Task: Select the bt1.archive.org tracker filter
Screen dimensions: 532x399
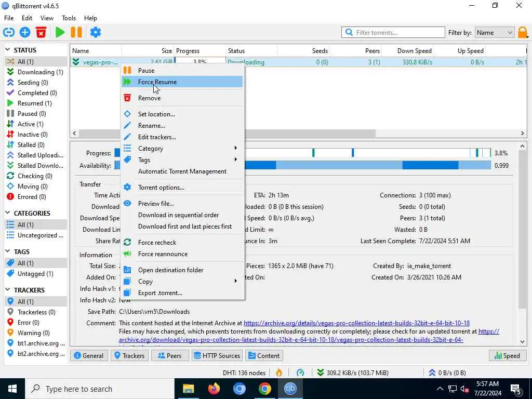Action: coord(36,343)
